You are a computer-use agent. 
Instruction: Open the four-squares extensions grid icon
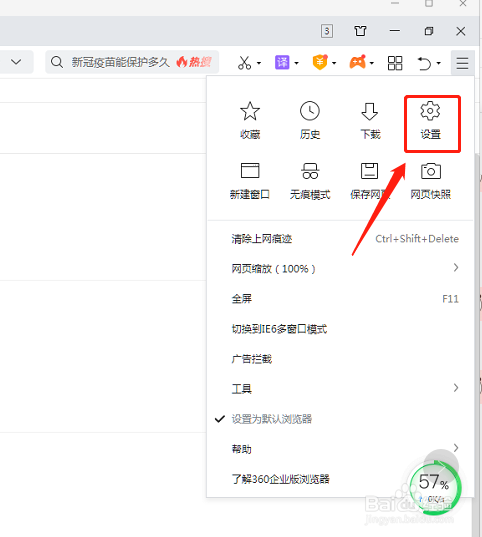click(395, 63)
